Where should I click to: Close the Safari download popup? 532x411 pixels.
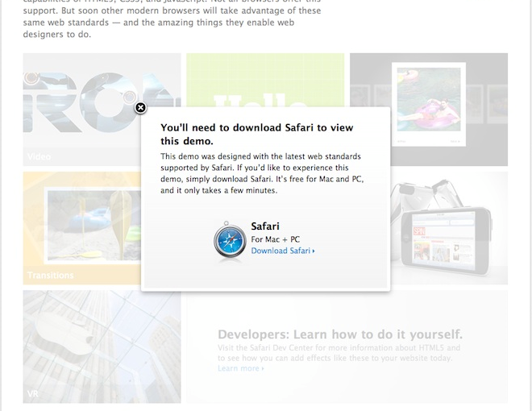(140, 108)
